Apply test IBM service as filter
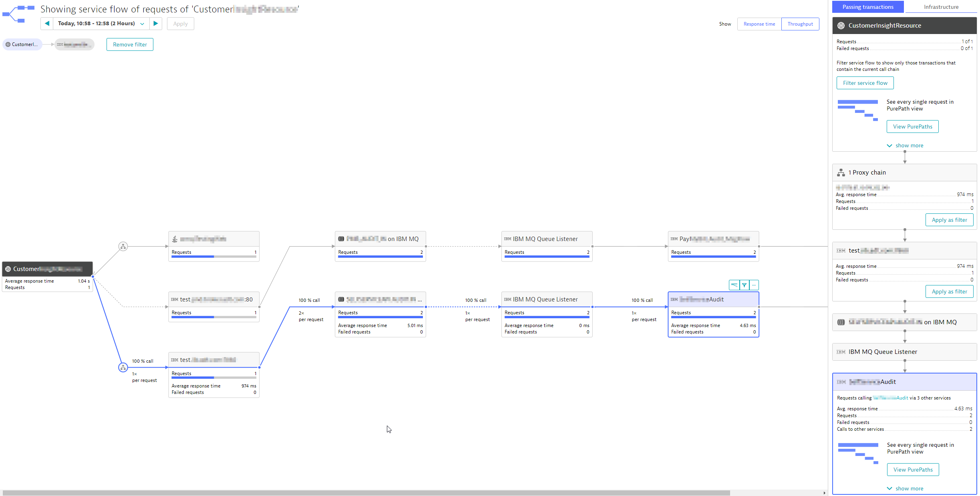This screenshot has height=496, width=980. tap(949, 291)
